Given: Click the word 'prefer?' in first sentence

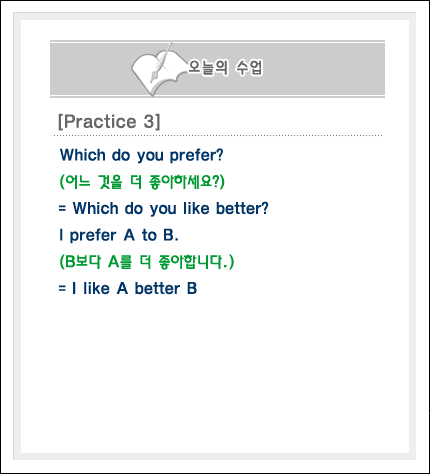Looking at the screenshot, I should (x=196, y=155).
